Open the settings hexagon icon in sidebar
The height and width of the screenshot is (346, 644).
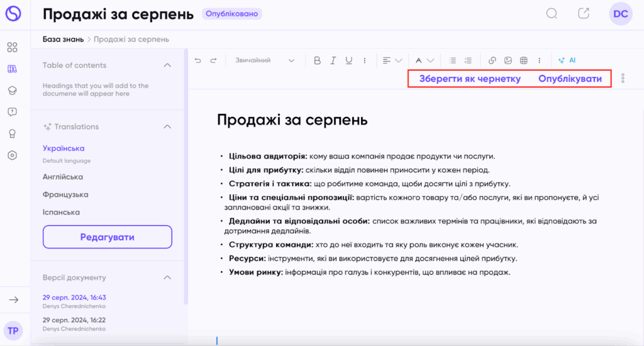[x=13, y=155]
